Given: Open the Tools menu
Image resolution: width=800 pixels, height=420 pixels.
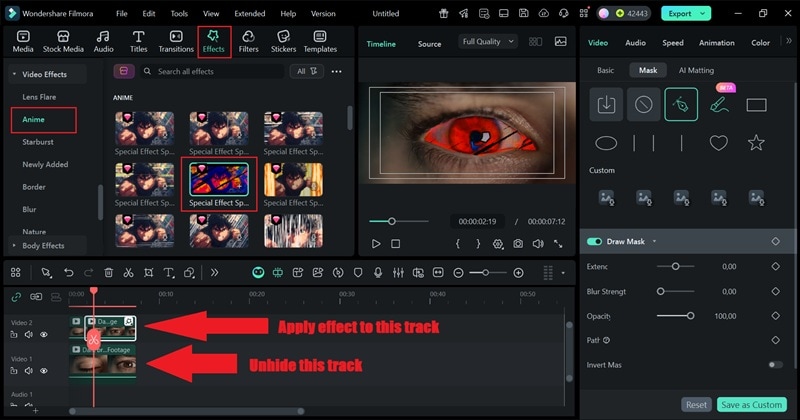Looking at the screenshot, I should 179,14.
